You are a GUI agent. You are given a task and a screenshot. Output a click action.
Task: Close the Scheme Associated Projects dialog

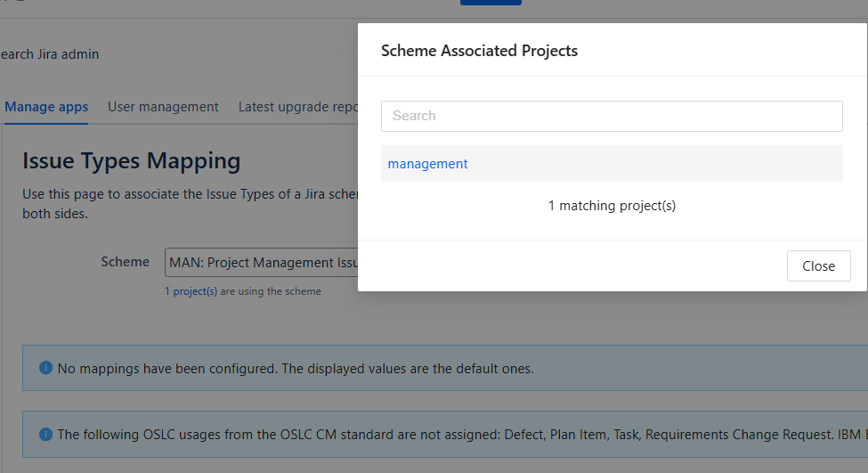tap(818, 266)
